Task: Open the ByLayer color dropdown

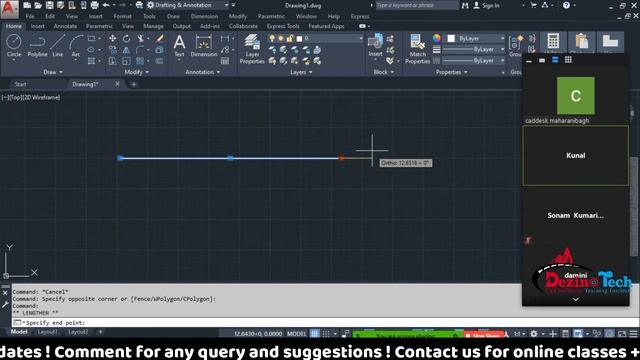Action: point(476,38)
